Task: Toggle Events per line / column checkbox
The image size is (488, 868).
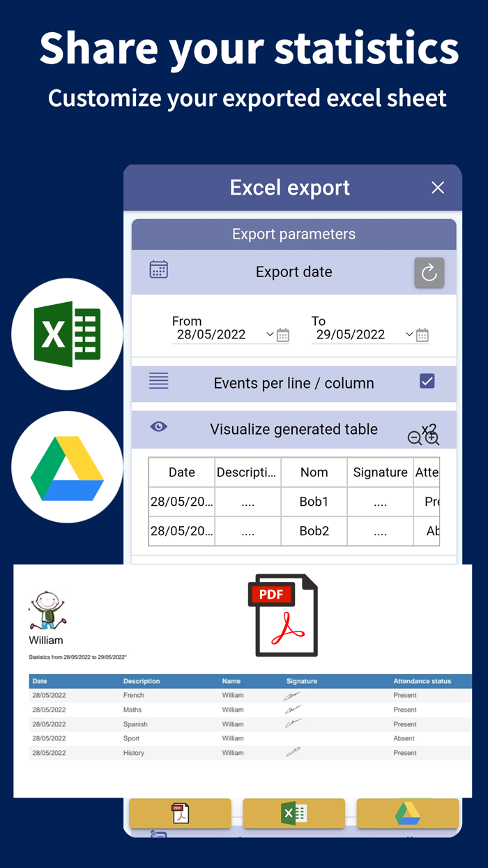Action: (x=427, y=381)
